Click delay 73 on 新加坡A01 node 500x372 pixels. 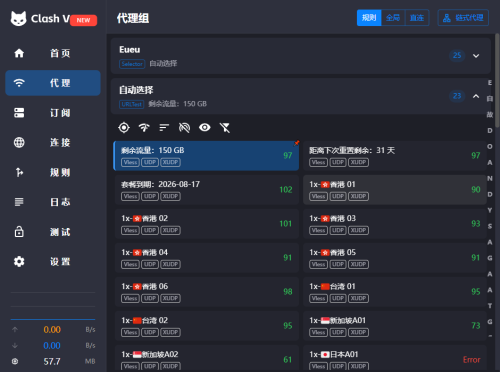tap(476, 326)
